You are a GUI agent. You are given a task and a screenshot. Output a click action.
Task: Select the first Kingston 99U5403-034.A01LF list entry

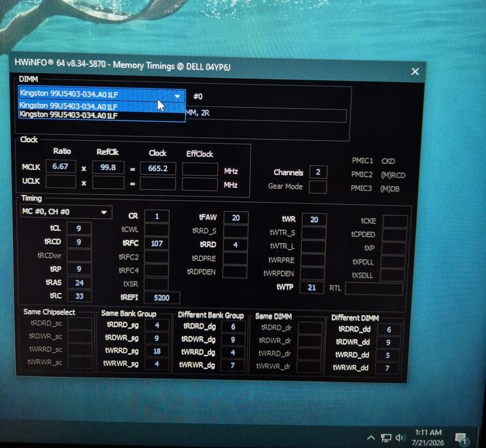(102, 106)
